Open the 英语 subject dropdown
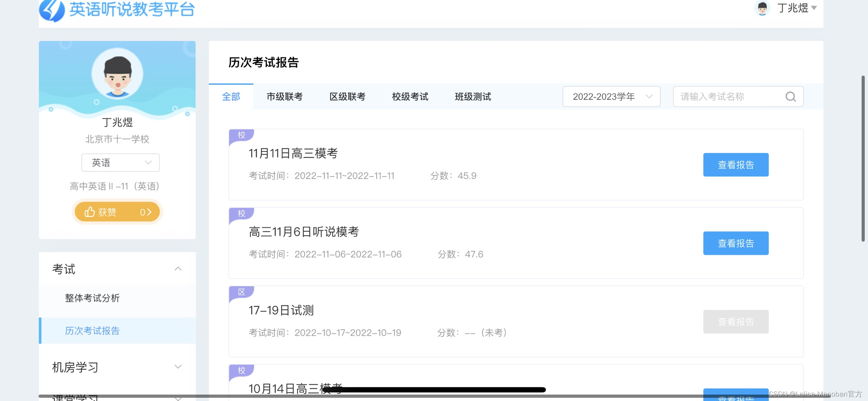This screenshot has height=401, width=868. coord(120,163)
